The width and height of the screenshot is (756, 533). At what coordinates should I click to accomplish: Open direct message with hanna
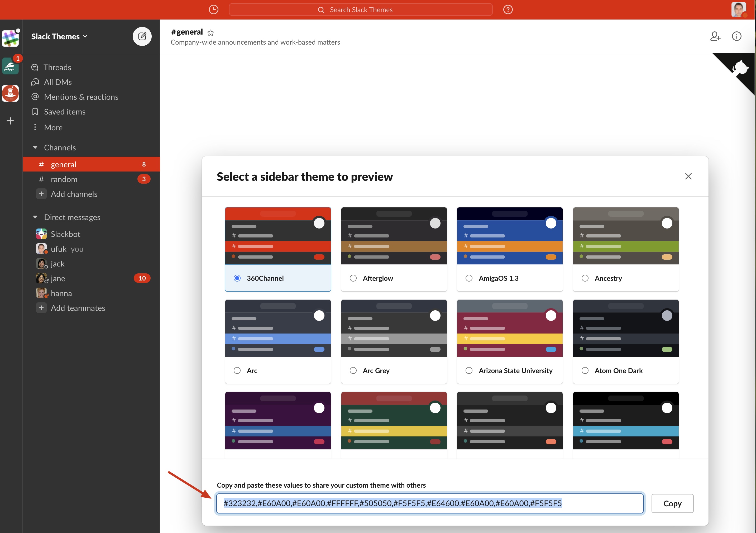click(x=91, y=293)
